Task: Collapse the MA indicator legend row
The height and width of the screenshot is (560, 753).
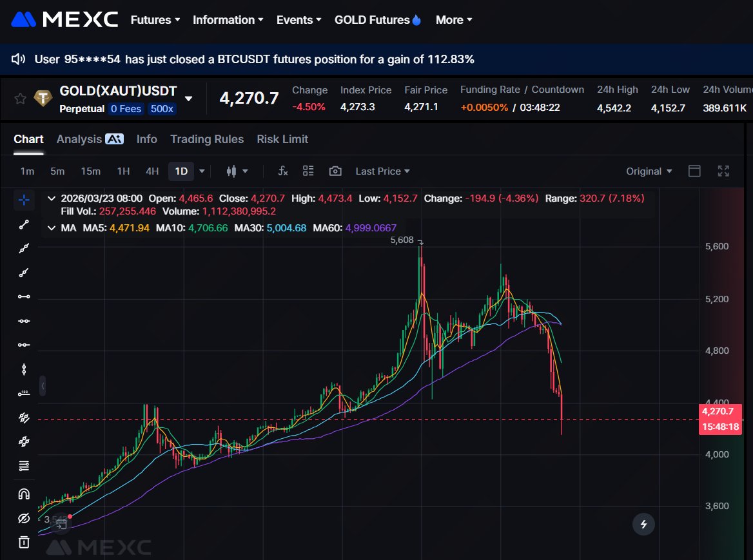Action: (52, 228)
